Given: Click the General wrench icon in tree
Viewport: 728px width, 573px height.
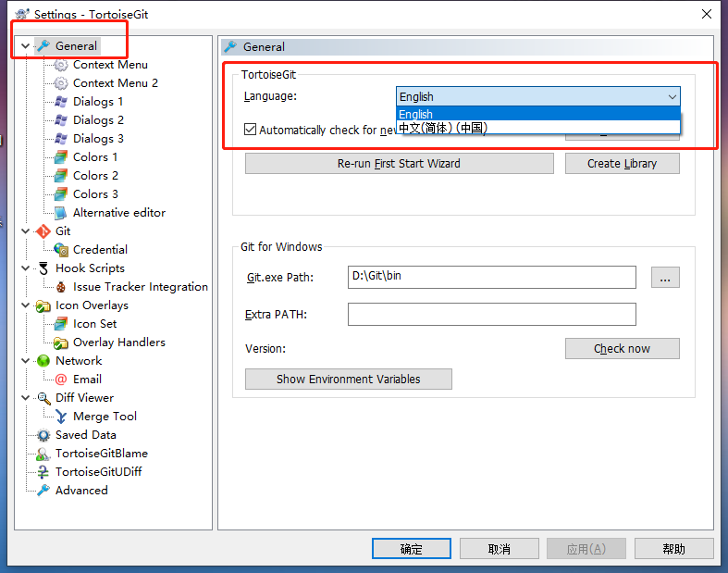Looking at the screenshot, I should [x=43, y=46].
